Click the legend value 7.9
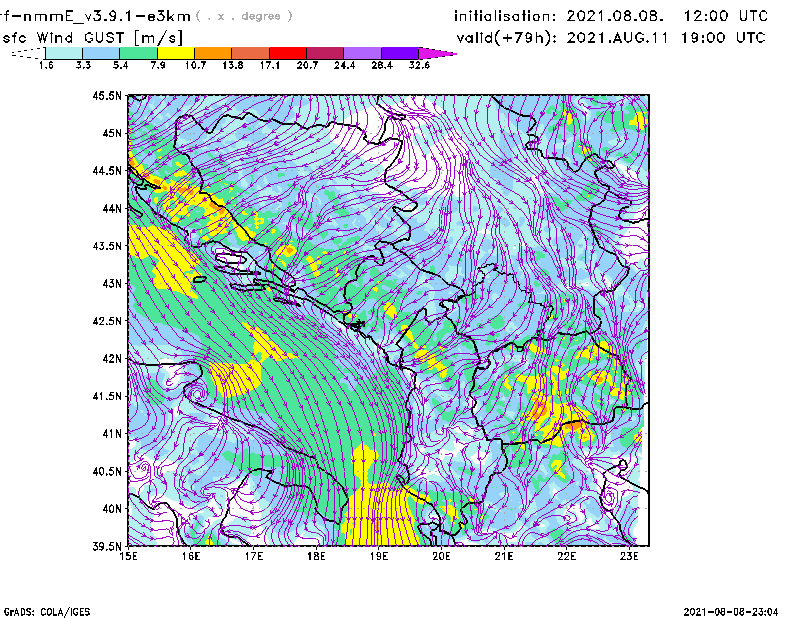 coord(158,65)
